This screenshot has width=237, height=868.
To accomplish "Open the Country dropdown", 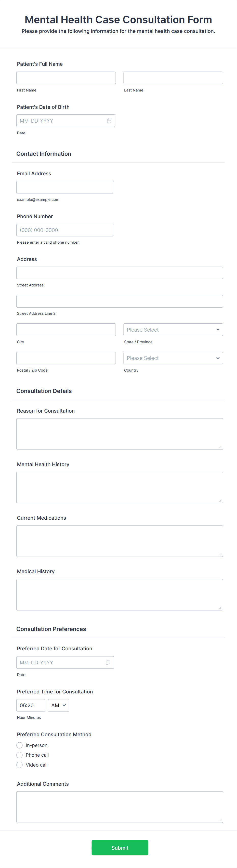I will 173,358.
